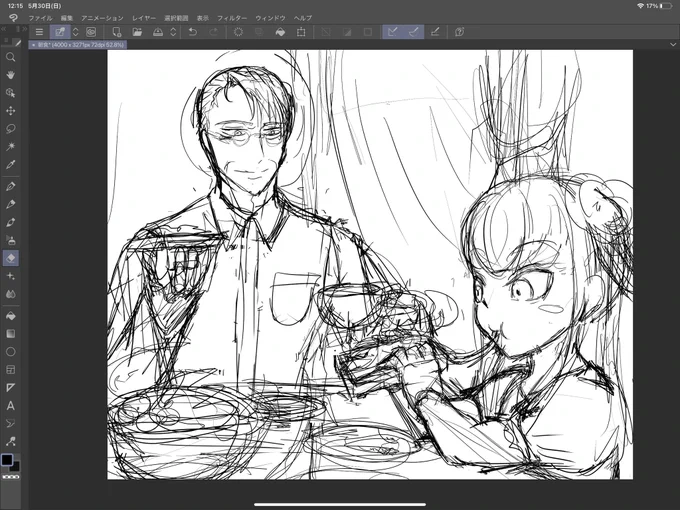The width and height of the screenshot is (680, 510).
Task: Select the Hand move-view tool
Action: click(10, 75)
